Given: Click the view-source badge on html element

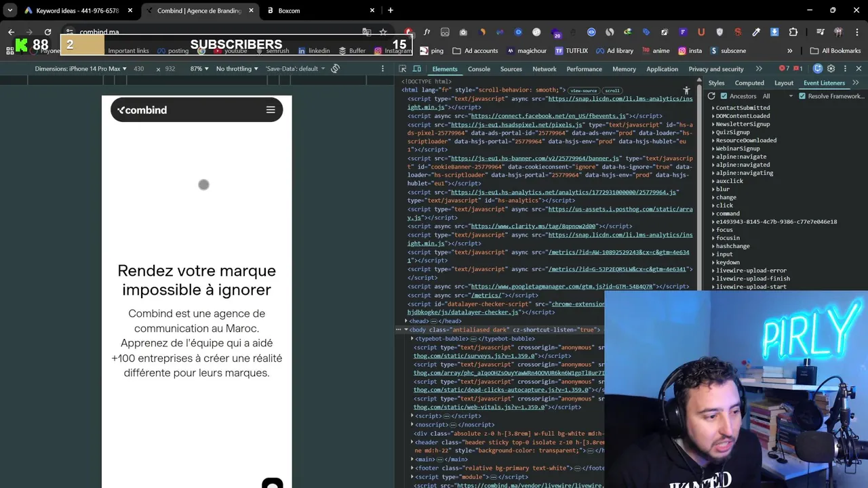Looking at the screenshot, I should click(x=583, y=90).
